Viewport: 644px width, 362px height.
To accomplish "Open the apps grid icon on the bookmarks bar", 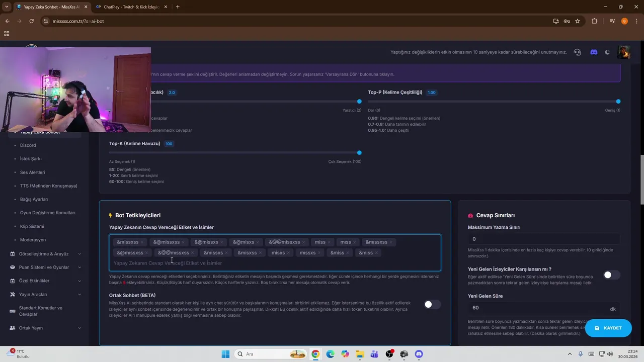I will 7,34.
